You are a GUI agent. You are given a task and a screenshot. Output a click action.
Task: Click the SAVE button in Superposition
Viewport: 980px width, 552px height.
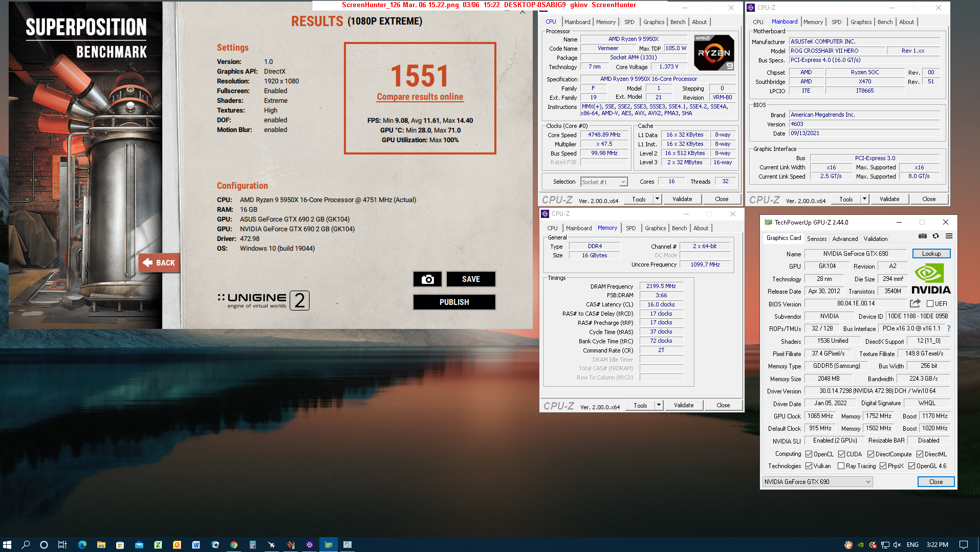[471, 279]
